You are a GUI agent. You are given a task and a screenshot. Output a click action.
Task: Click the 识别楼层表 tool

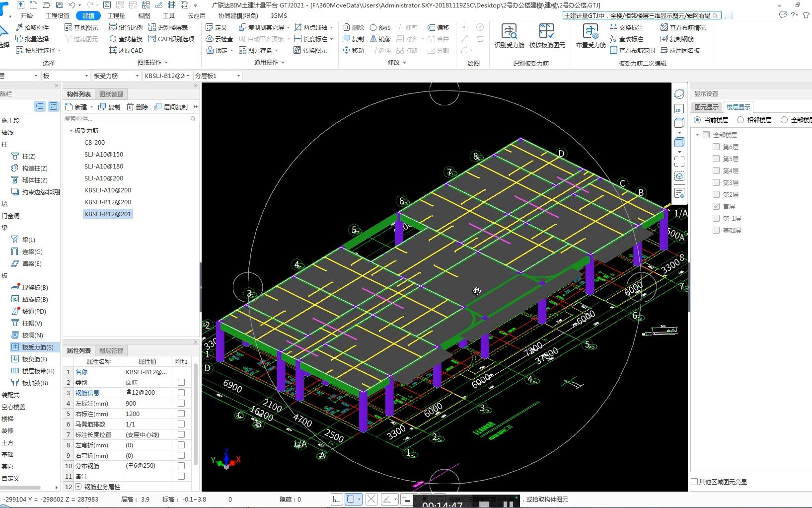tap(168, 27)
